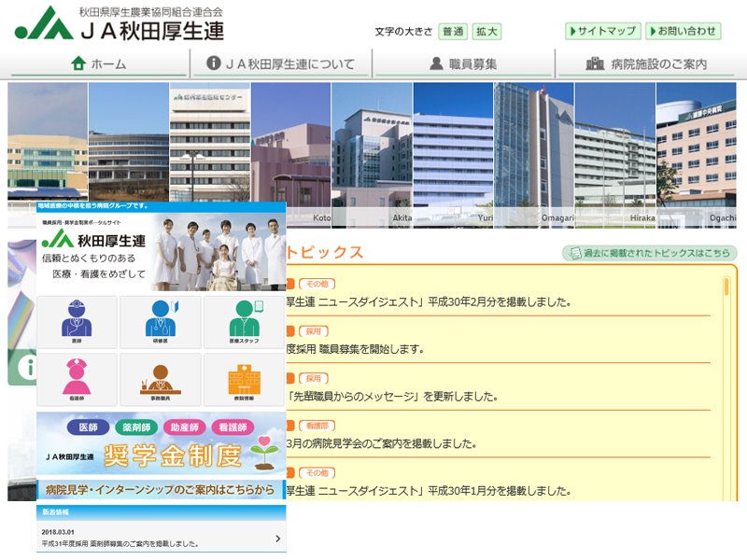Open 病院見学・インターンシップのご案内 banner
747x560 pixels.
[x=162, y=489]
